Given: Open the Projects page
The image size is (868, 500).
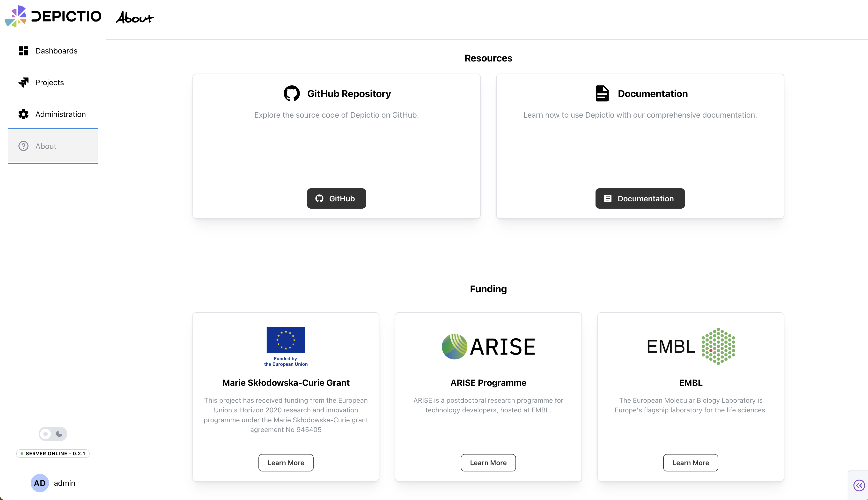Looking at the screenshot, I should coord(49,83).
